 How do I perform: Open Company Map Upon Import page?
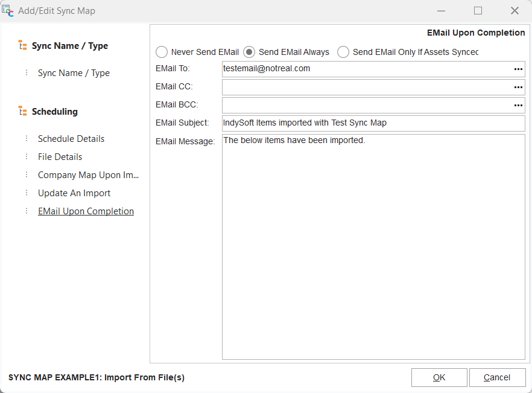[x=88, y=175]
